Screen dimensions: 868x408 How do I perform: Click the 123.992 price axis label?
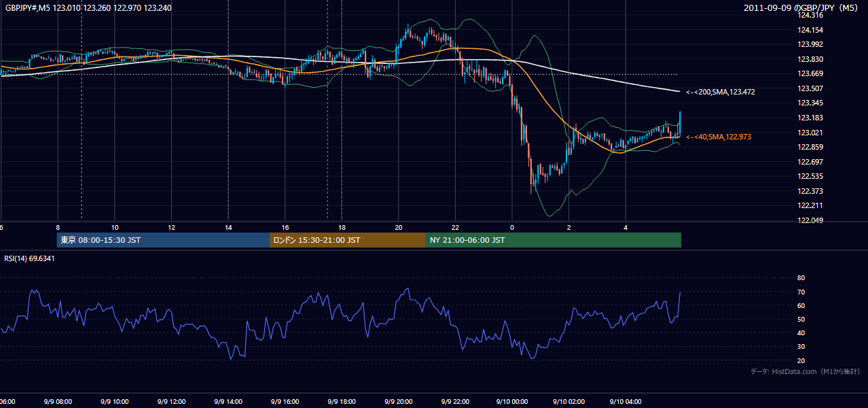point(810,44)
